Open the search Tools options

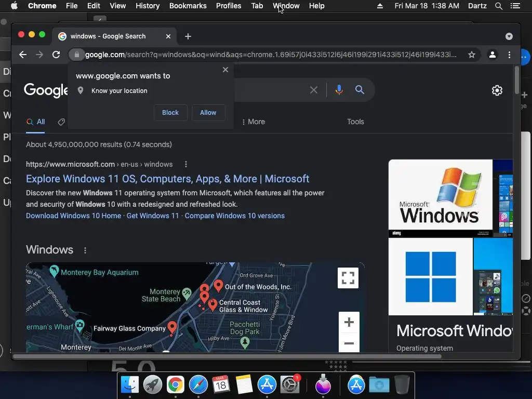click(x=355, y=122)
